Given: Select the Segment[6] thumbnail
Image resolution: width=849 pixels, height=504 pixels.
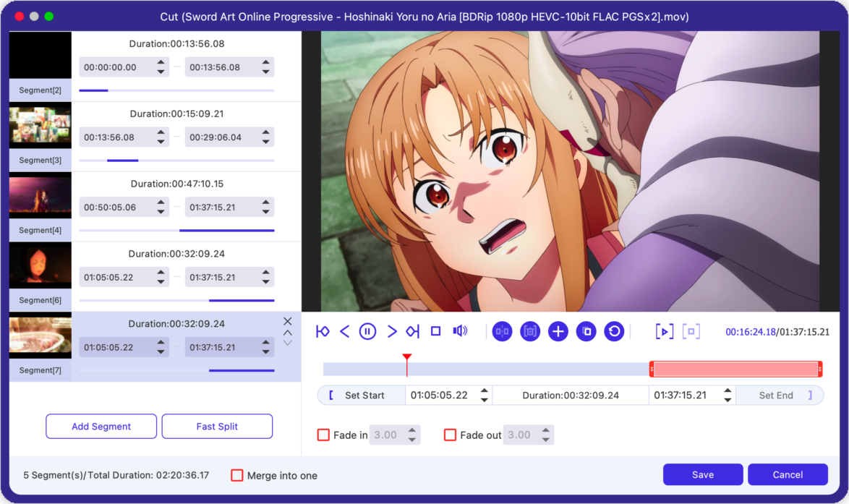Looking at the screenshot, I should tap(40, 265).
